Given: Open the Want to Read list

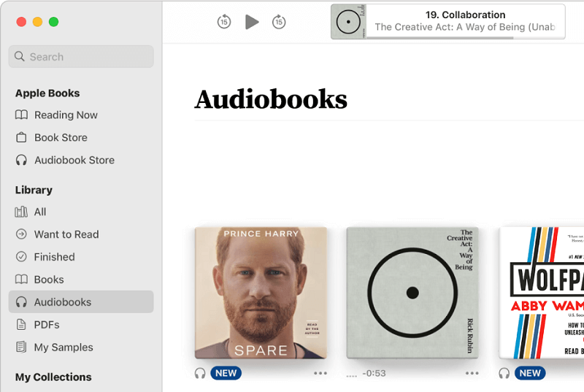Looking at the screenshot, I should pyautogui.click(x=66, y=234).
